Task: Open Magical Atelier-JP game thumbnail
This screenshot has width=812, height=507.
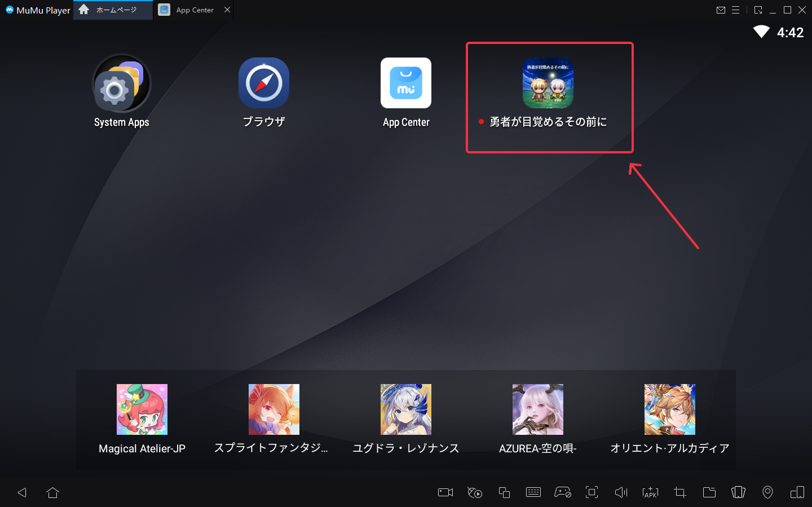Action: [142, 409]
